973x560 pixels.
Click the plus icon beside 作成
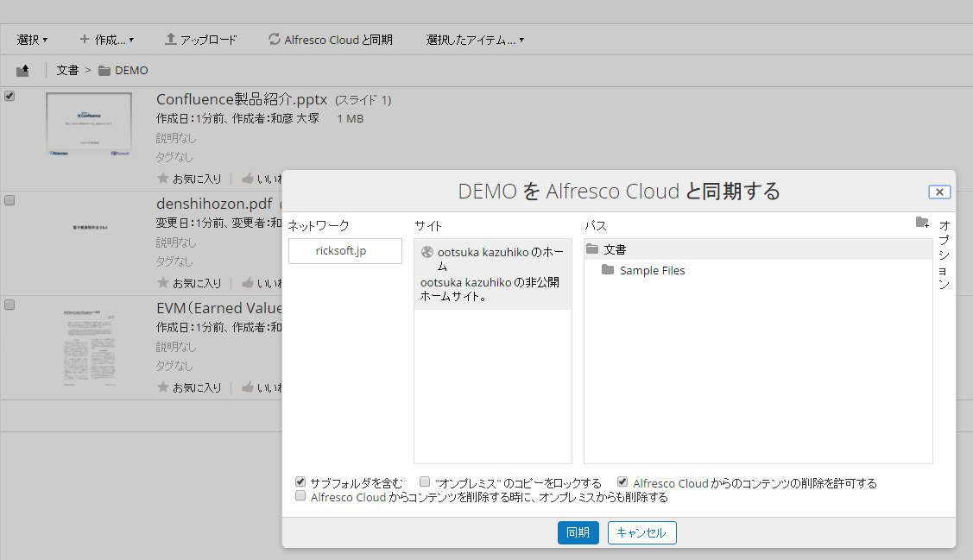coord(85,39)
